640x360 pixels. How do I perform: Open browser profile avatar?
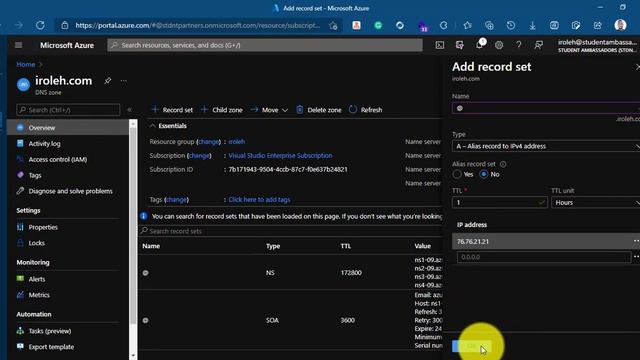pos(620,25)
